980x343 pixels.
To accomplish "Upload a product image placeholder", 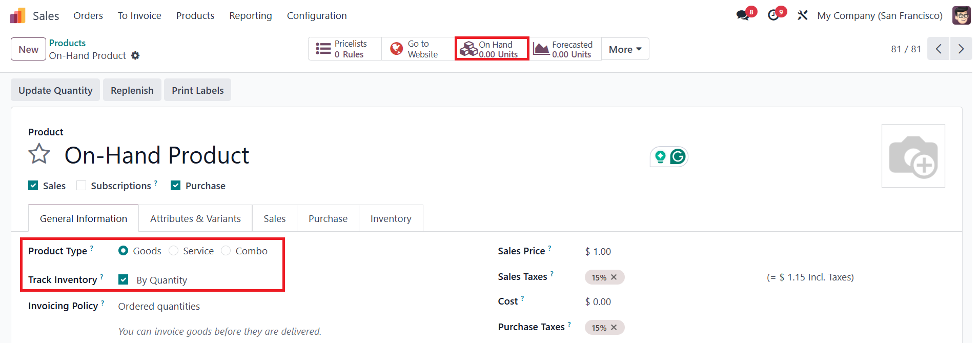I will [913, 156].
